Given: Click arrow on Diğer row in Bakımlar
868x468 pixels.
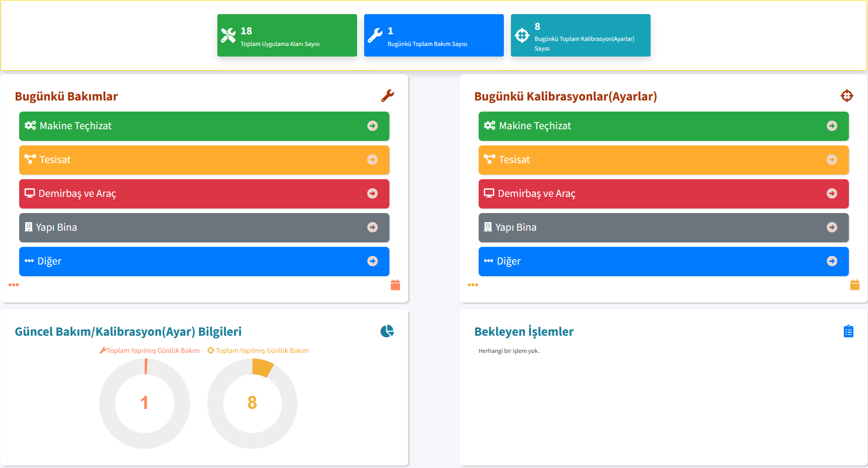Looking at the screenshot, I should click(x=372, y=261).
